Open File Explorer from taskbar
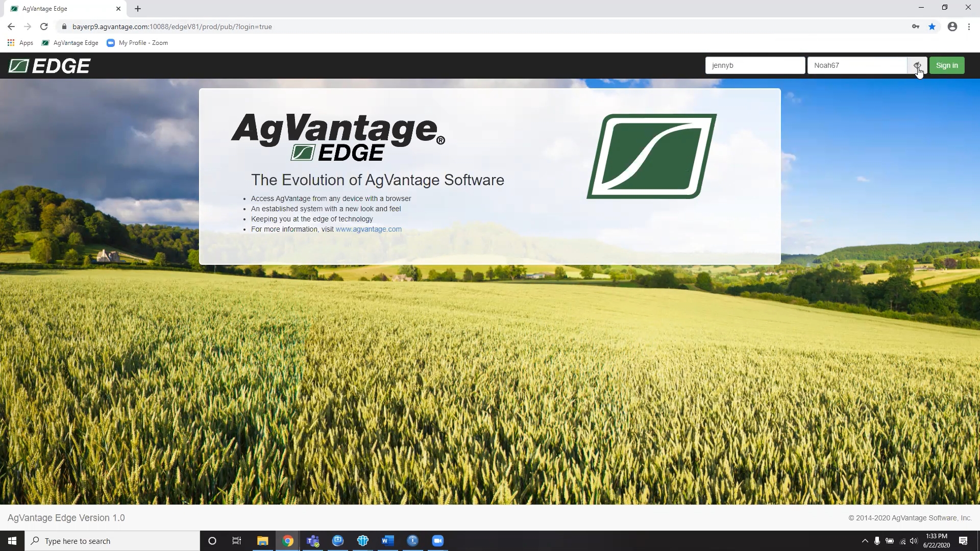This screenshot has height=551, width=980. [262, 541]
